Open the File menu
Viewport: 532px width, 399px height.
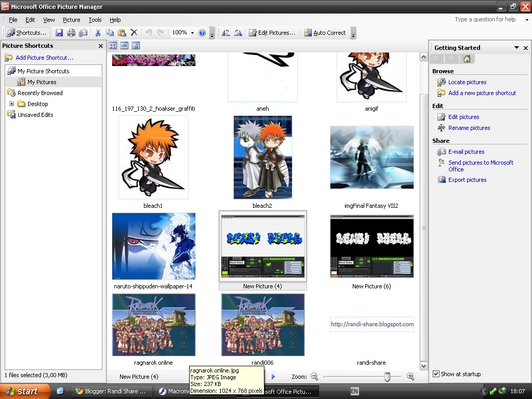click(13, 20)
